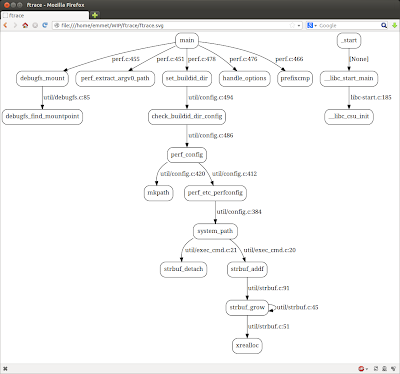Select the perf_extract_argv0_path node
This screenshot has height=374, width=400.
[115, 79]
